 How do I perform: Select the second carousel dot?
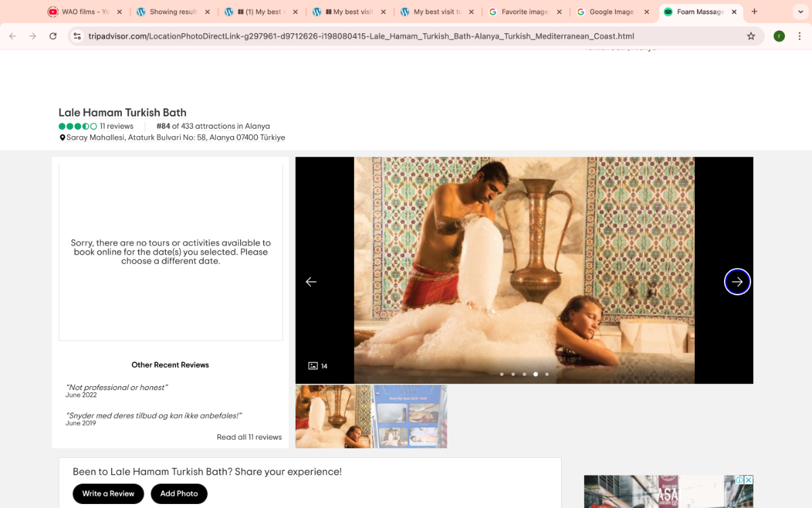pyautogui.click(x=513, y=374)
